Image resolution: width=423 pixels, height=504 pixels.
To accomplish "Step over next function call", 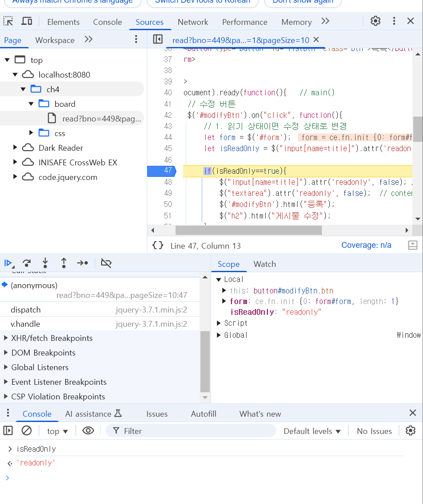I will (27, 263).
